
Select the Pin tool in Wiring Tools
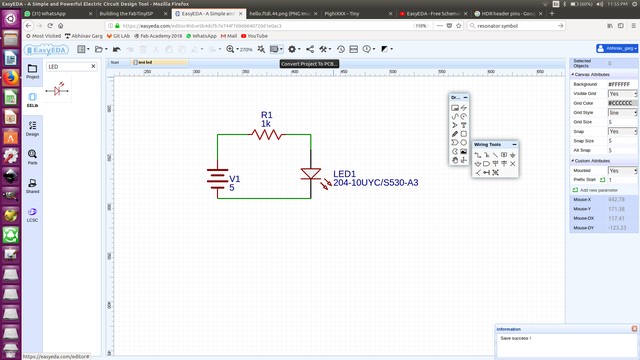[x=487, y=172]
